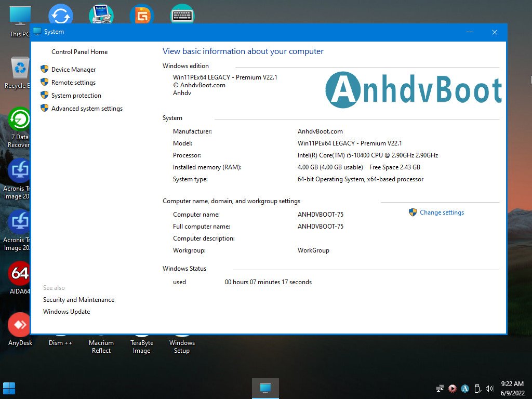Click shield icon beside Change settings
Screen dimensions: 532x399
[413, 212]
